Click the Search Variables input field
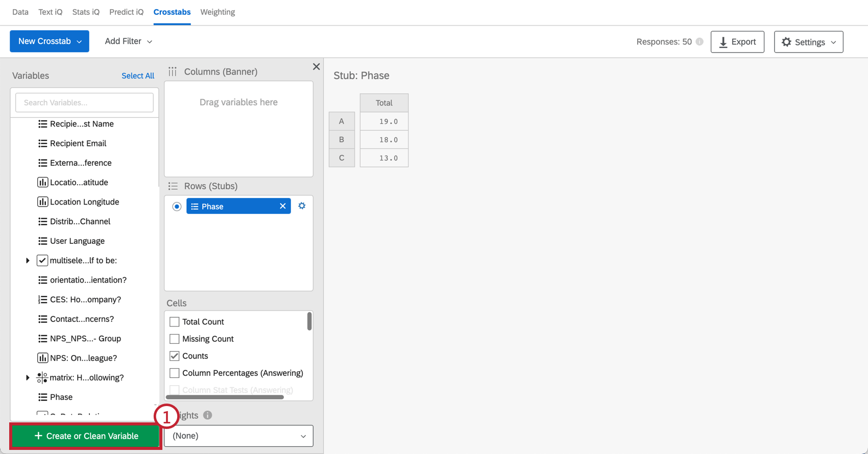868x454 pixels. (84, 103)
